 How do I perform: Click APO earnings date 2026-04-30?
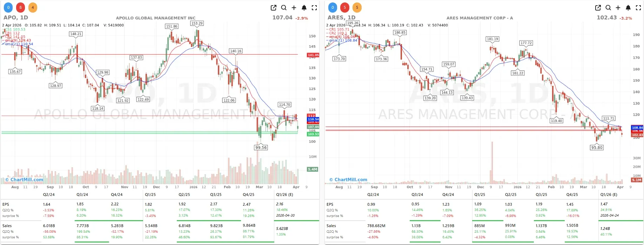(286, 216)
